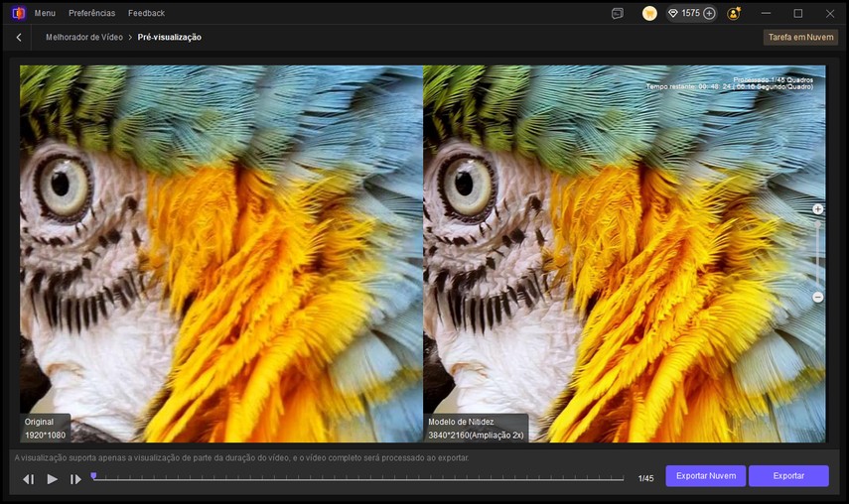This screenshot has width=849, height=504.
Task: Zoom out with the minus icon
Action: 817,298
